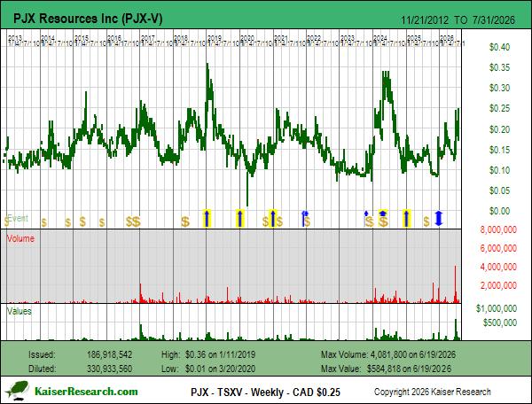Click the 4,000,000 volume axis label
The height and width of the screenshot is (404, 532).
click(x=498, y=267)
